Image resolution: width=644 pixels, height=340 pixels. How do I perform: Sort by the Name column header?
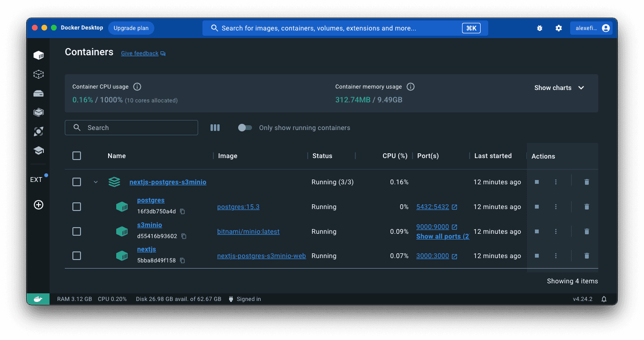point(117,156)
